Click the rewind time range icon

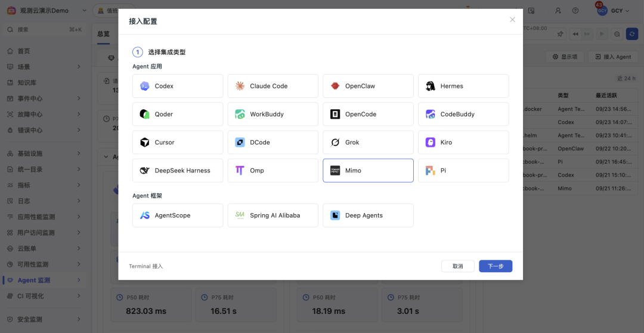pyautogui.click(x=575, y=34)
